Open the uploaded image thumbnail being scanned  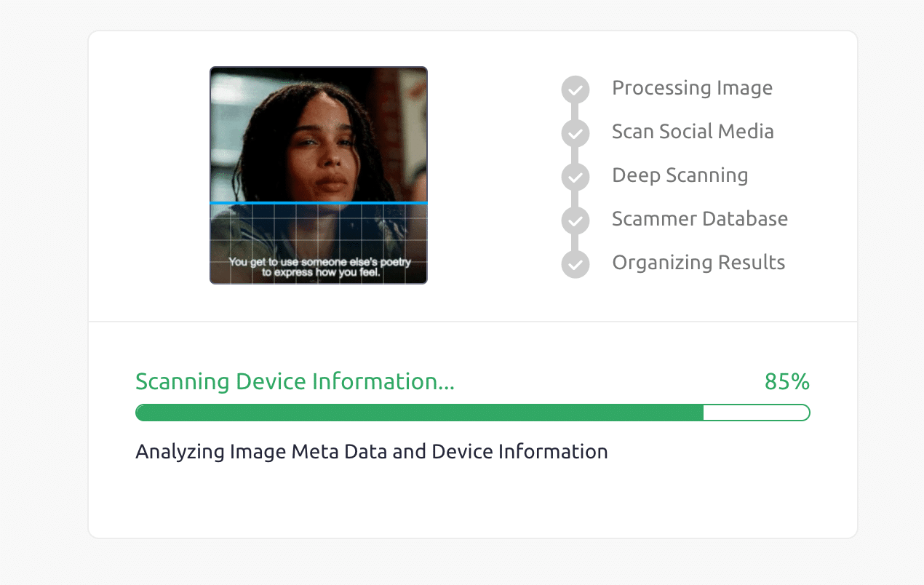[x=319, y=175]
